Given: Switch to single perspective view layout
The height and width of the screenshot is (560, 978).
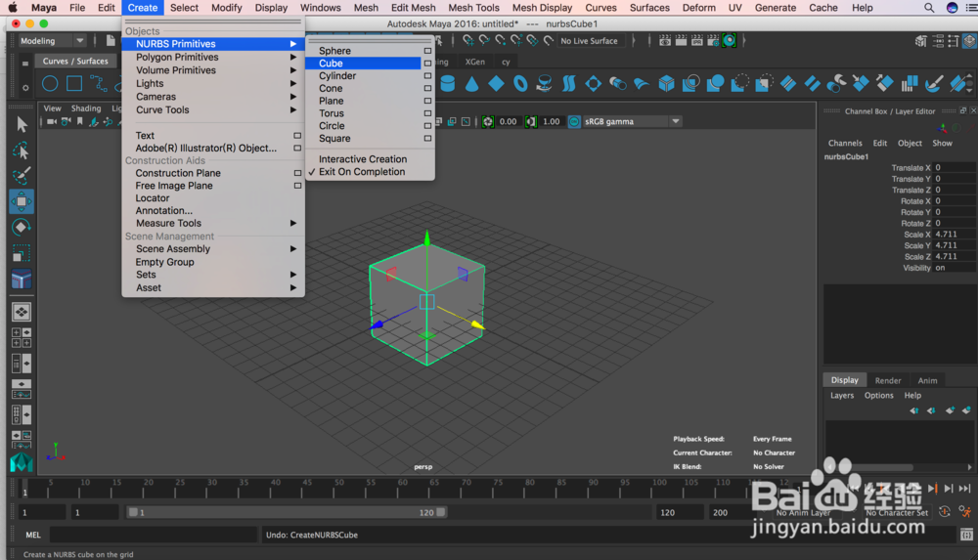Looking at the screenshot, I should pos(22,312).
